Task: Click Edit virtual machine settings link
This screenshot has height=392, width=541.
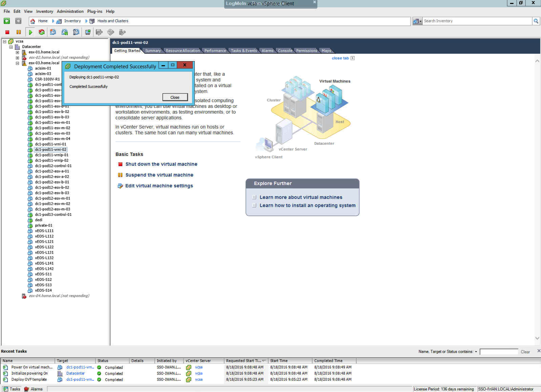Action: tap(159, 186)
